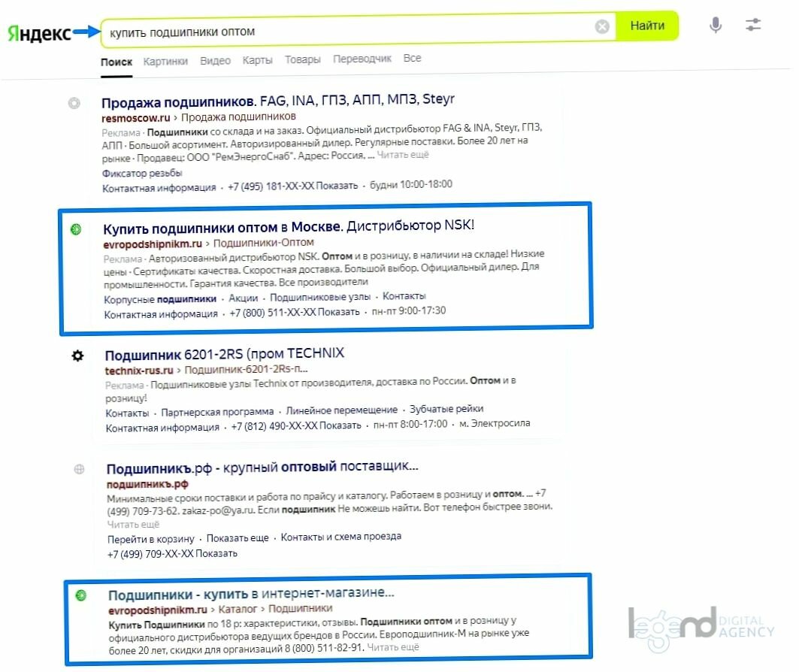Expand 'Читать ещё' under подшипникъ.рф snippet
799x672 pixels.
[x=133, y=524]
